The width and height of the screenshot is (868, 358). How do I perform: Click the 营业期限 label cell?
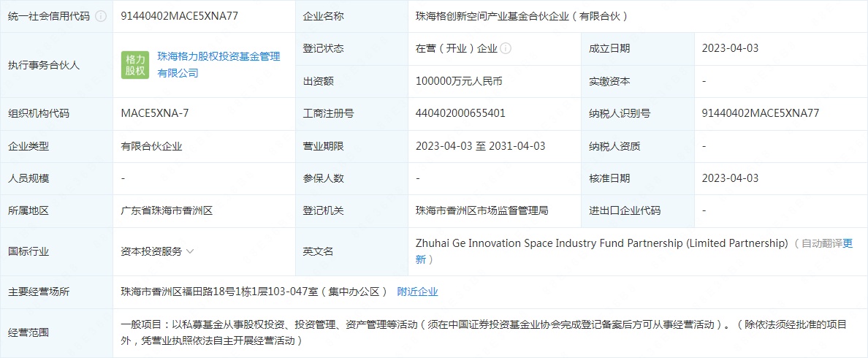(351, 147)
